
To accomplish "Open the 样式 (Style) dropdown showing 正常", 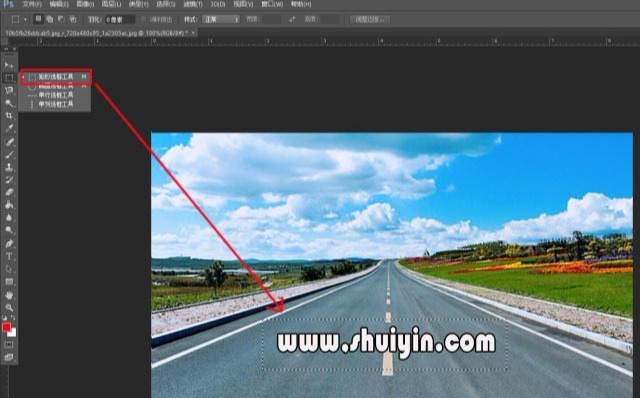I will click(221, 19).
